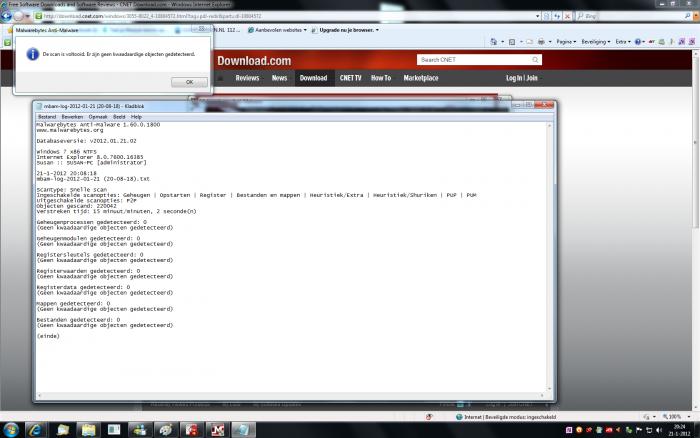Click the '(einde)' line in Kladblok
This screenshot has height=438, width=700.
click(48, 336)
